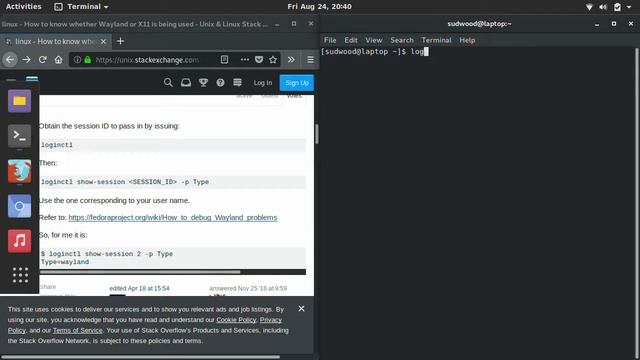Open new Firefox tab
This screenshot has height=360, width=640.
point(120,41)
